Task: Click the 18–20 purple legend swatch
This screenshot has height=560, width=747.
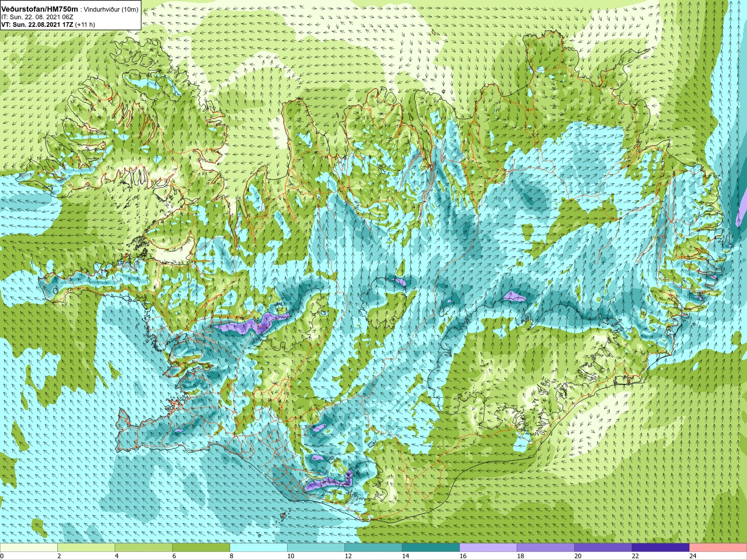Action: [x=546, y=548]
